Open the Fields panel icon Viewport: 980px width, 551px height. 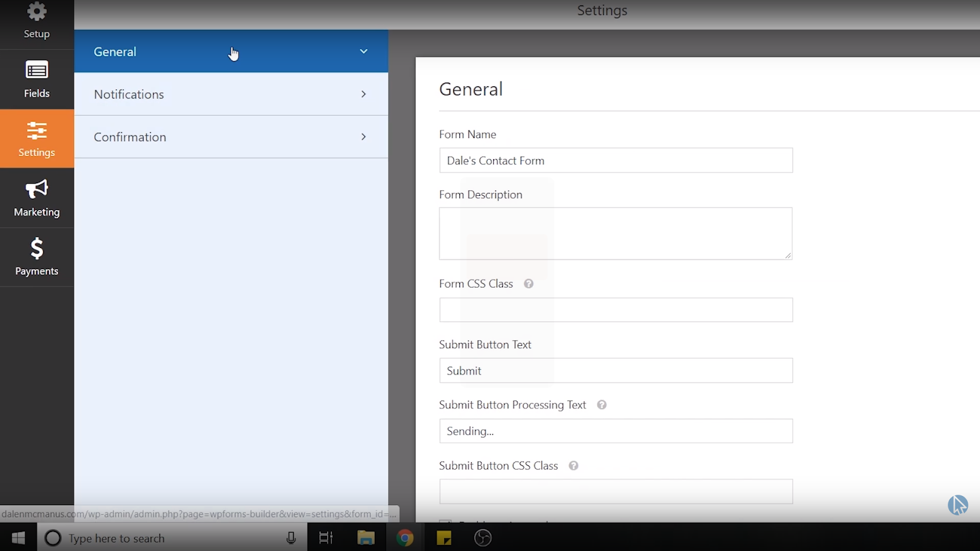click(x=37, y=70)
